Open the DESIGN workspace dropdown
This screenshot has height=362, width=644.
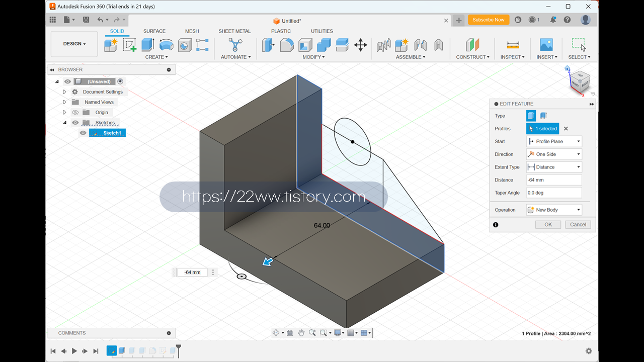[x=74, y=44]
